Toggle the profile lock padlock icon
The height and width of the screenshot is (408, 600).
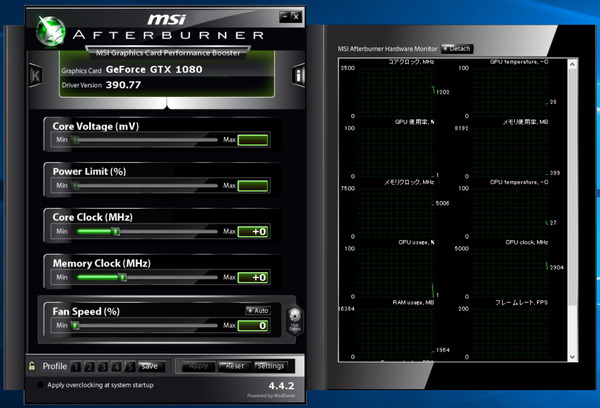coord(32,366)
